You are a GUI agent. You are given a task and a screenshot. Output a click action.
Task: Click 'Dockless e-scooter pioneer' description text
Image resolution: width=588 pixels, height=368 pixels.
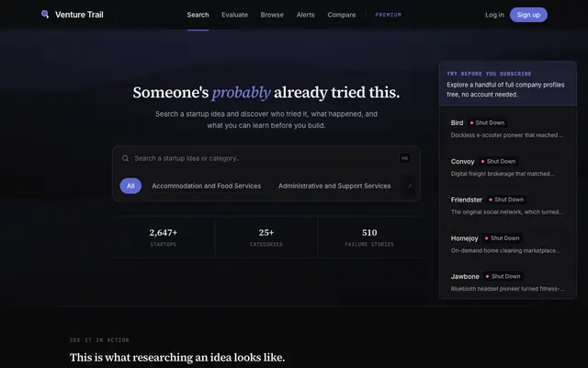tap(506, 135)
